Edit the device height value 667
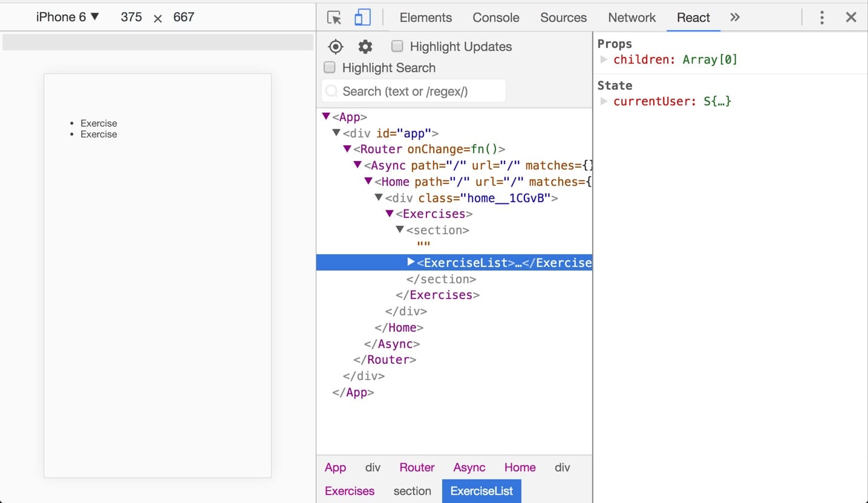The image size is (868, 503). (x=184, y=17)
